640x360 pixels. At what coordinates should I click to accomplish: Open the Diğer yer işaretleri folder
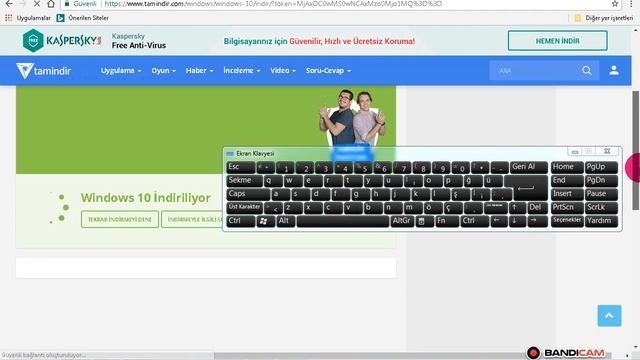click(x=604, y=18)
